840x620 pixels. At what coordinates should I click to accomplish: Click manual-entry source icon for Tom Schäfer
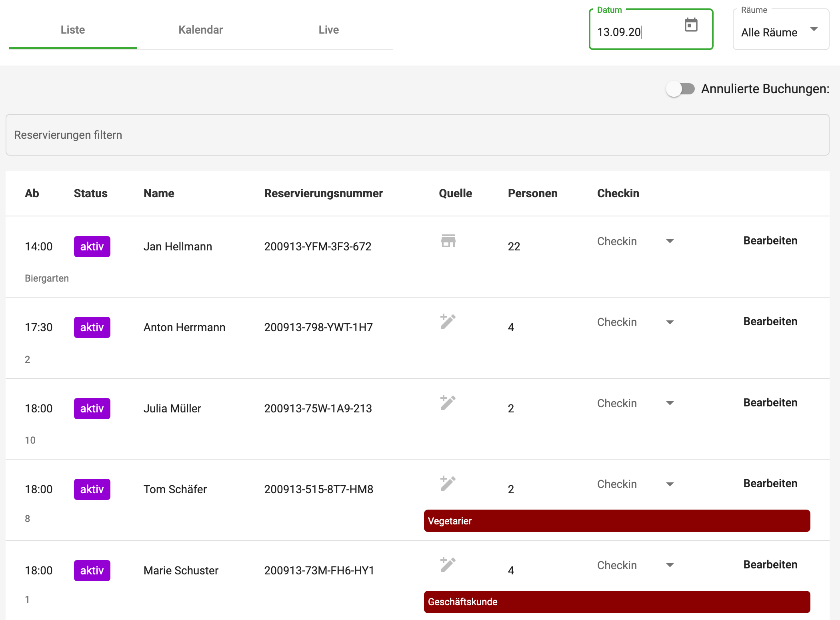[x=448, y=484]
